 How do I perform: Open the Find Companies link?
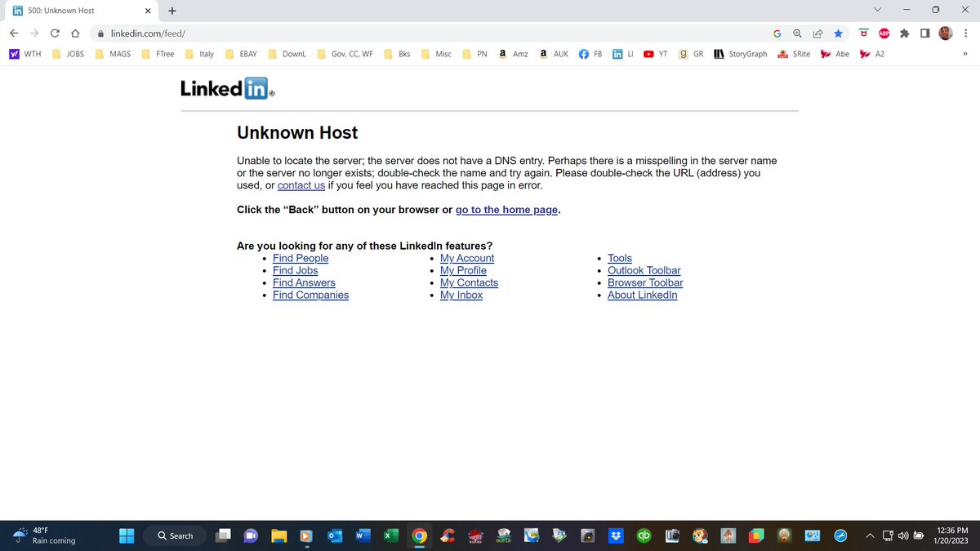(310, 295)
